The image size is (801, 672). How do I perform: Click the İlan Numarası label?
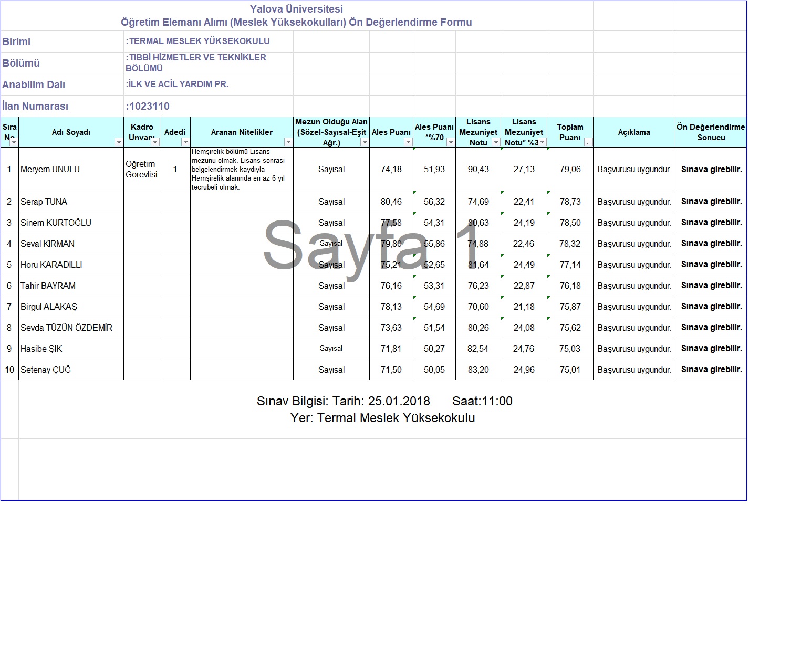pos(35,106)
